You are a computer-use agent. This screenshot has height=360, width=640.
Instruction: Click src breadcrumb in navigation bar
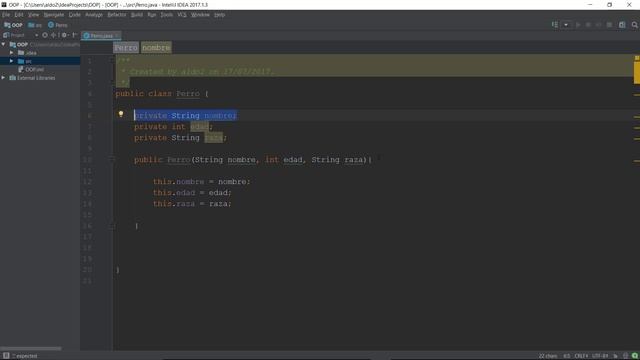(35, 25)
